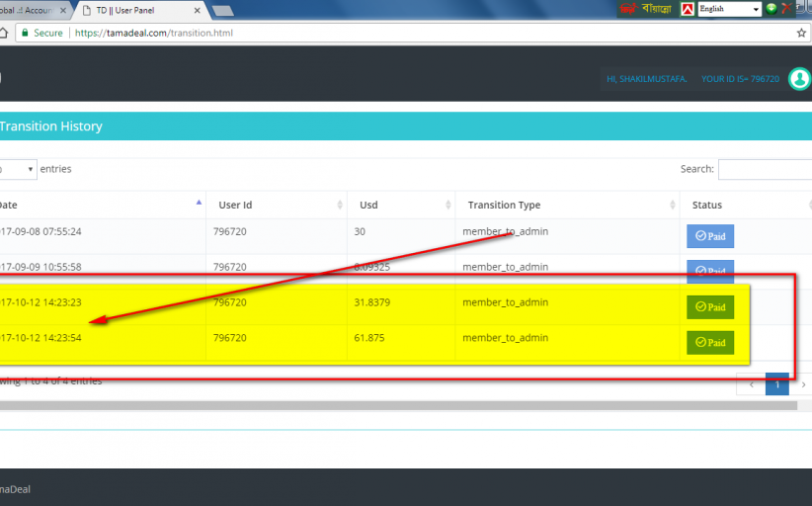812x506 pixels.
Task: Sort the table by Date column
Action: point(99,205)
